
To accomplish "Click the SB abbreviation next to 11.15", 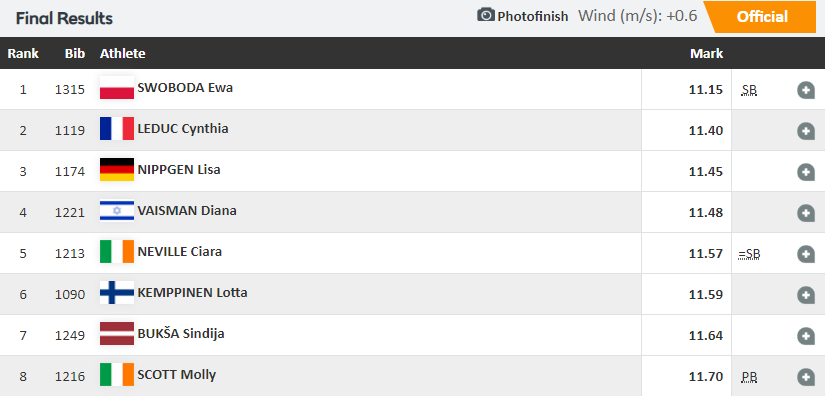I will (749, 90).
